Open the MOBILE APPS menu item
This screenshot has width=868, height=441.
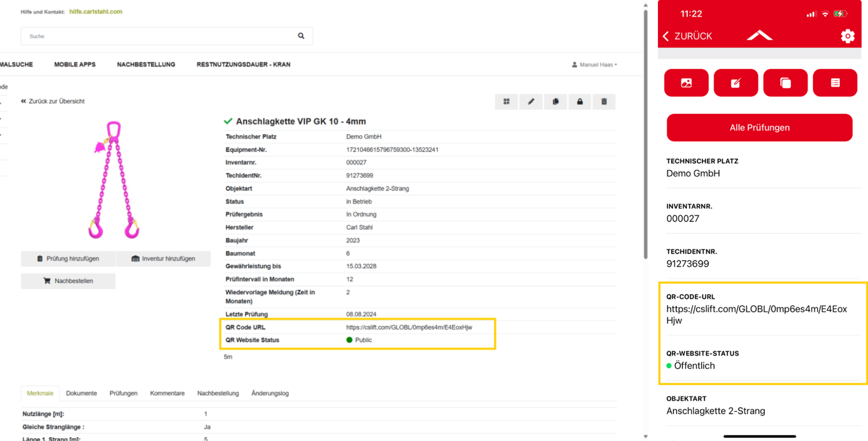pos(74,64)
